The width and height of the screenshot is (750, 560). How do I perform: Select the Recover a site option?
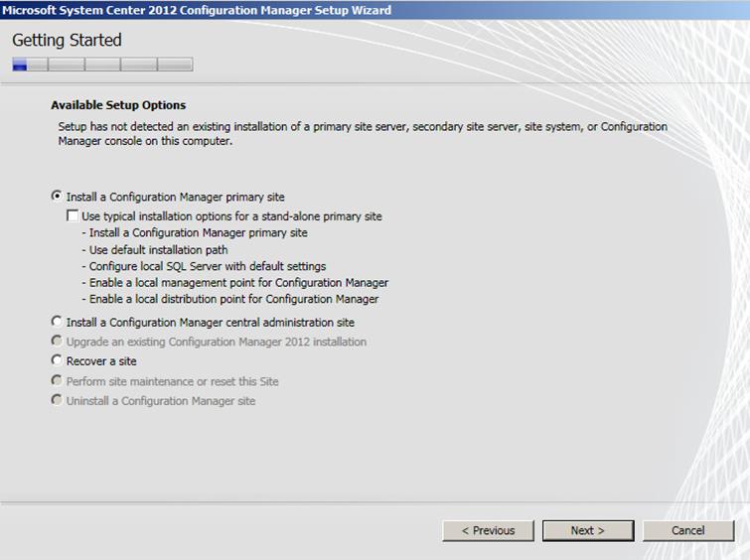click(57, 361)
